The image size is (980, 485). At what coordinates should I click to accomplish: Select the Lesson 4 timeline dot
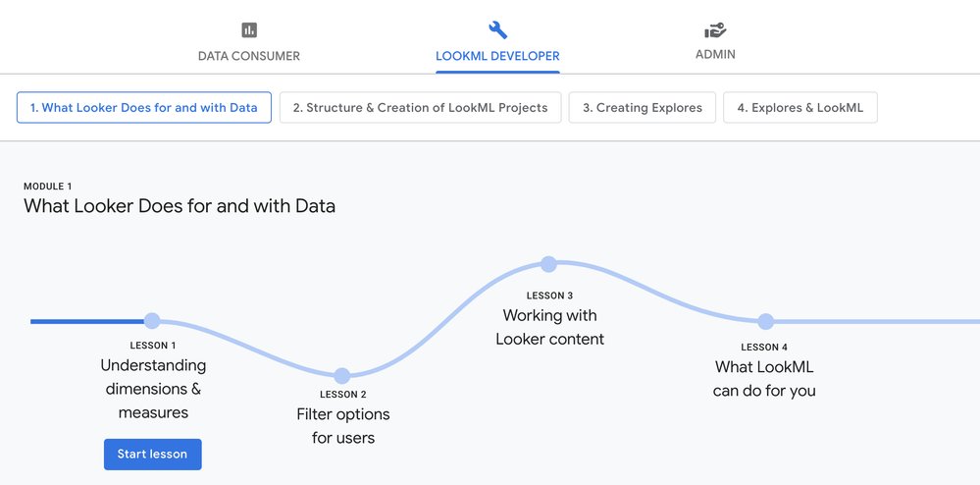click(x=765, y=322)
